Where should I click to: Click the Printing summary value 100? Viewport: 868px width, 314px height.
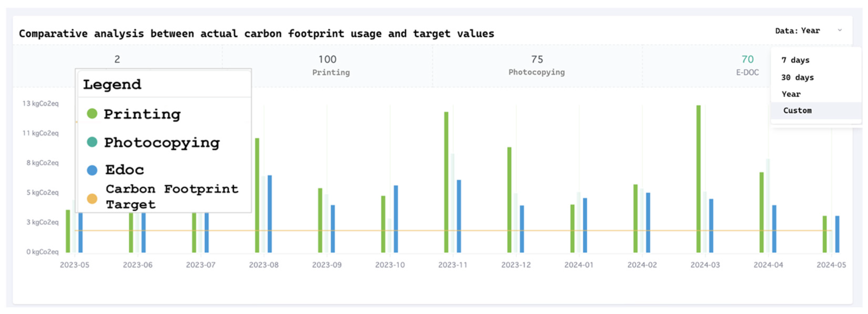327,60
